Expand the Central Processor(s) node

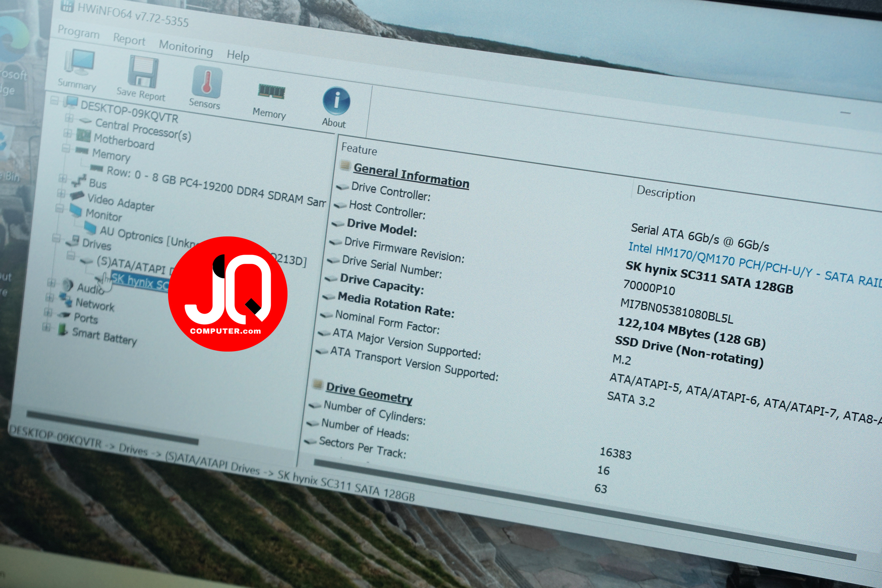[x=69, y=118]
